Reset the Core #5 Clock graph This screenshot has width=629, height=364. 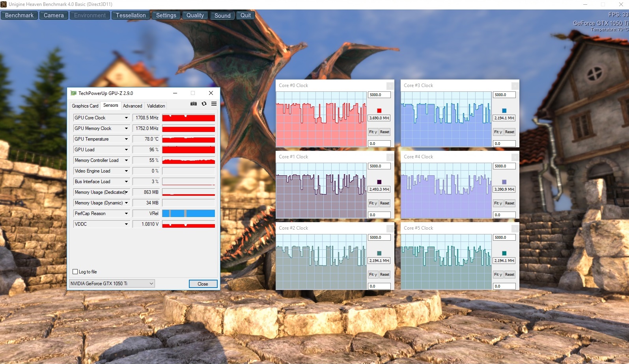click(x=510, y=275)
